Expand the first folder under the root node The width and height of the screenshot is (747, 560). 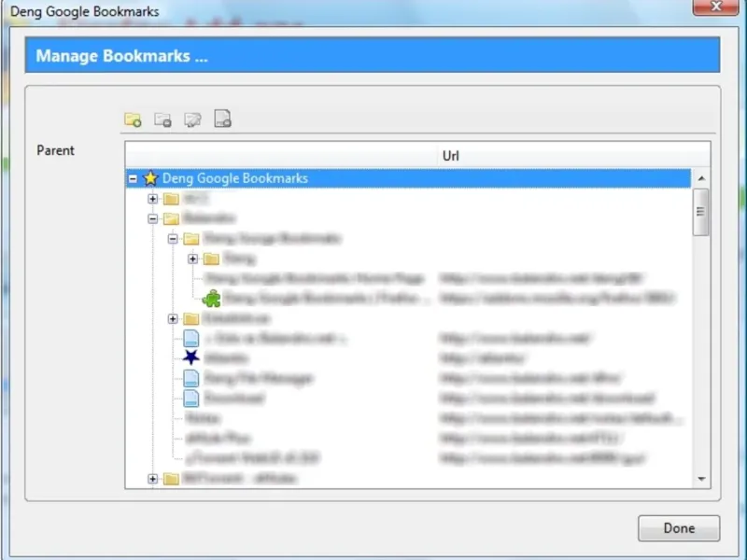(152, 199)
